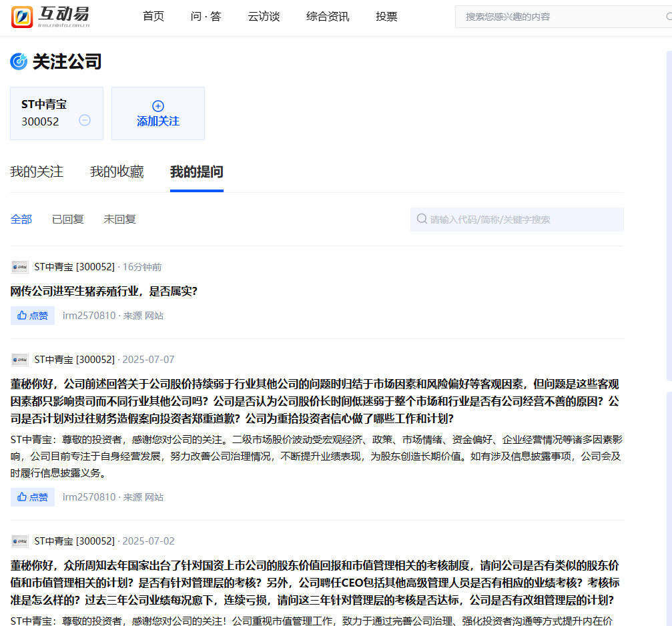The height and width of the screenshot is (626, 672).
Task: Go to 云访谈 in top navigation
Action: (264, 17)
